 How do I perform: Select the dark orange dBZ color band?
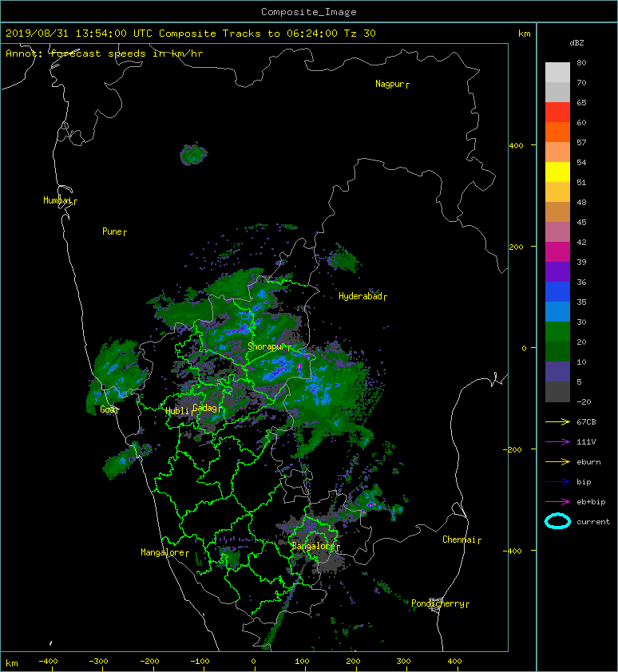click(557, 132)
